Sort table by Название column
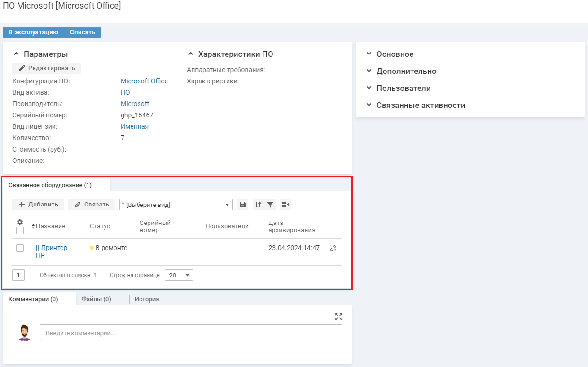This screenshot has width=588, height=367. 50,226
